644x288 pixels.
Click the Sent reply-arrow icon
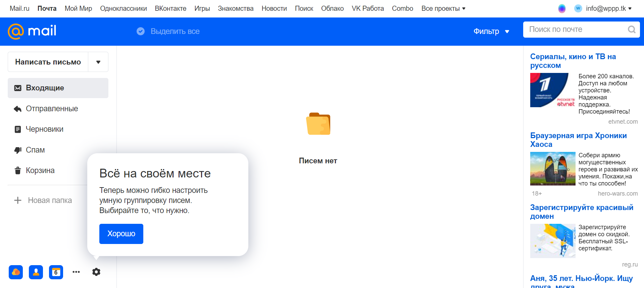coord(18,109)
